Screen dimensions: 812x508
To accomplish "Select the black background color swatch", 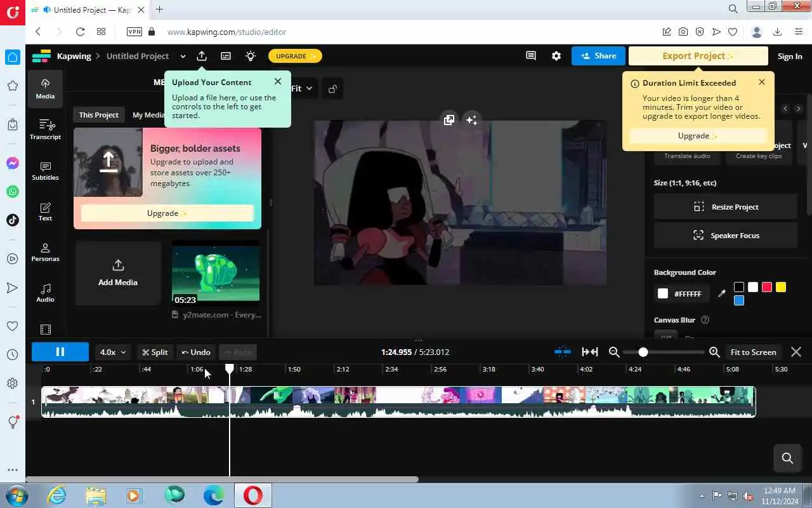I will tap(739, 287).
